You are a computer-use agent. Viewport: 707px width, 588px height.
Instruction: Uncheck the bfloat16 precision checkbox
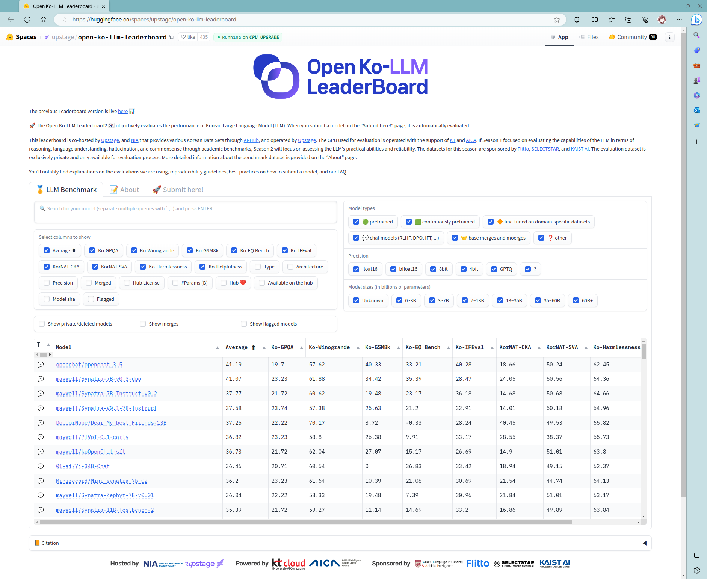(x=393, y=269)
